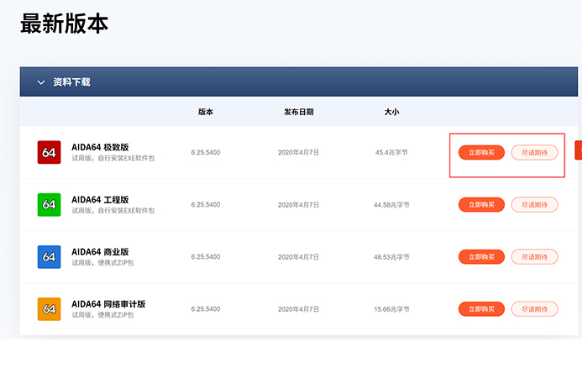
Task: Click 立即购买 for AIDA64 极致版
Action: (x=481, y=152)
